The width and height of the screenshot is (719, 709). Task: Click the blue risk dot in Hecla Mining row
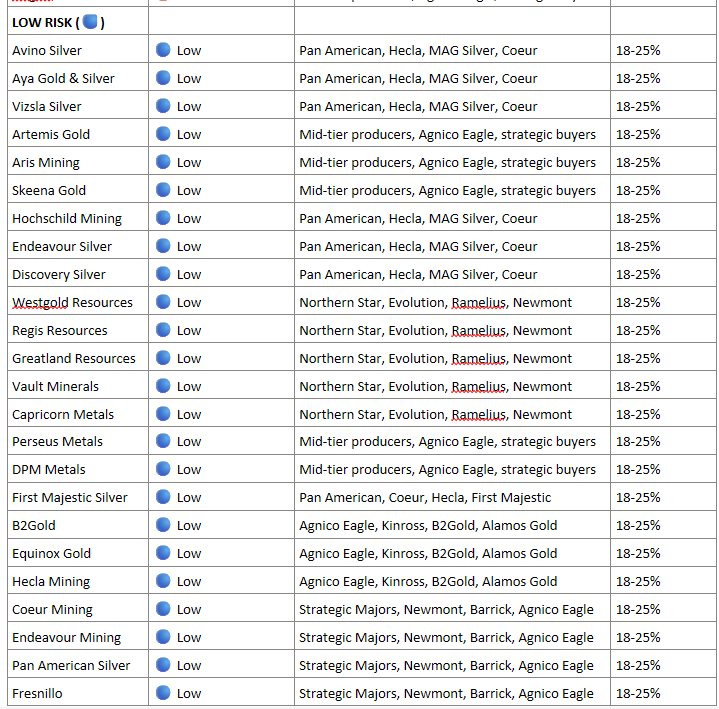(x=163, y=580)
